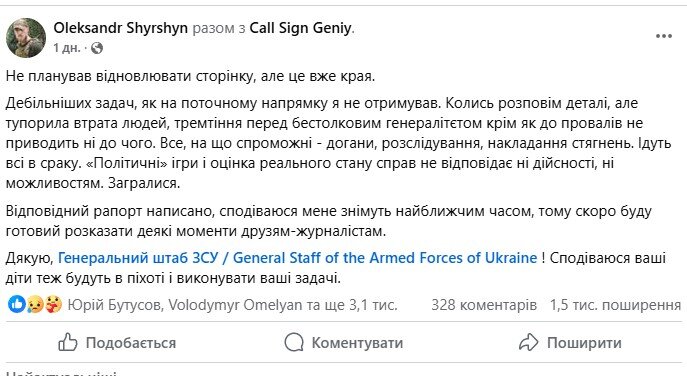Screen dimensions: 687x376
Task: Click the public globe privacy icon
Action: 97,48
